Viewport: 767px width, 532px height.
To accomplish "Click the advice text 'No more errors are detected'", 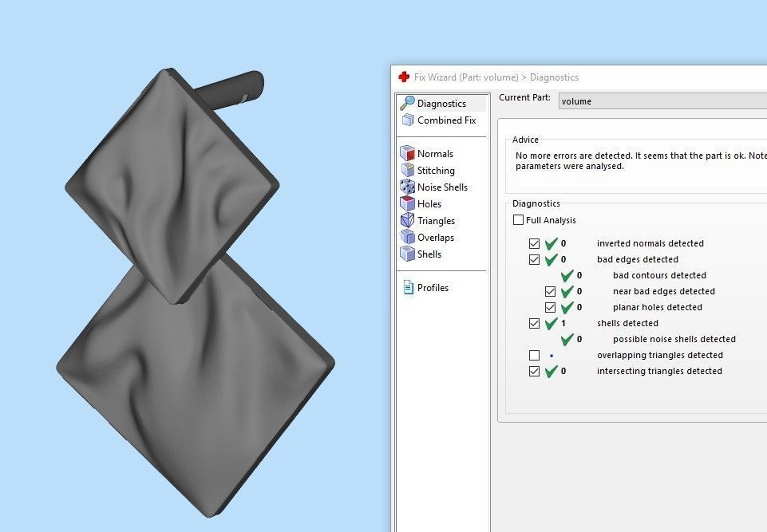I will 573,156.
